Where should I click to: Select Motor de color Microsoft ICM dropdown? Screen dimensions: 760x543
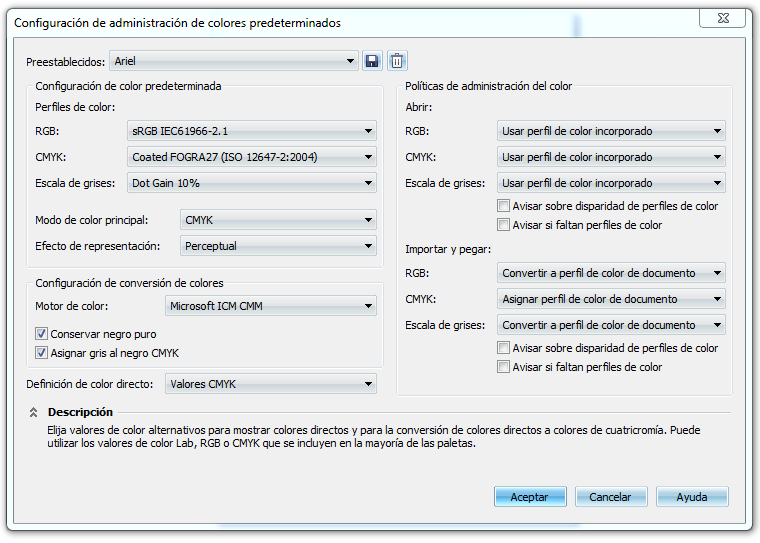coord(270,306)
